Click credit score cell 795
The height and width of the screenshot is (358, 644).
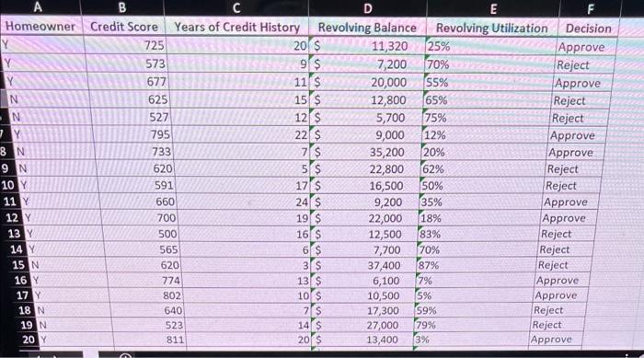pos(133,134)
